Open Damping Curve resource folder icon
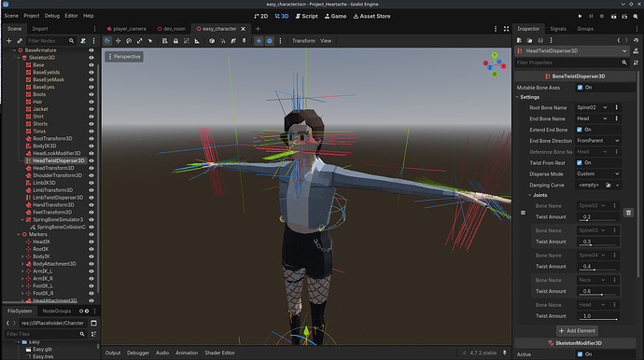Image resolution: width=644 pixels, height=360 pixels. [609, 186]
